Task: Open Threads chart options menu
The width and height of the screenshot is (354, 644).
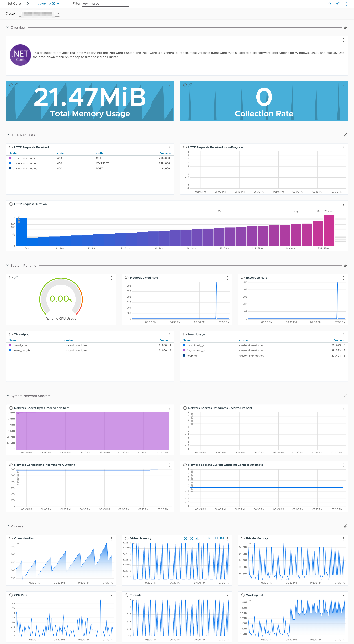Action: pos(227,595)
